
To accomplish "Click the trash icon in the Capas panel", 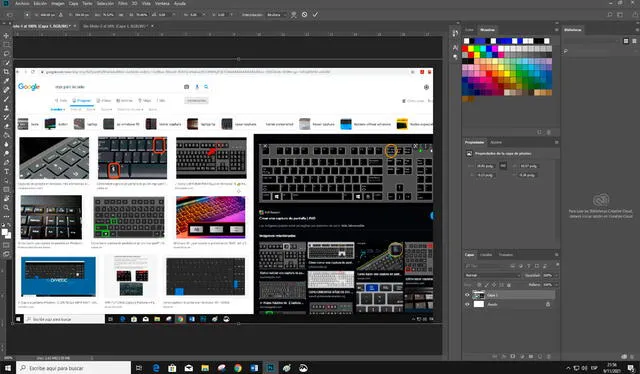I will point(548,356).
